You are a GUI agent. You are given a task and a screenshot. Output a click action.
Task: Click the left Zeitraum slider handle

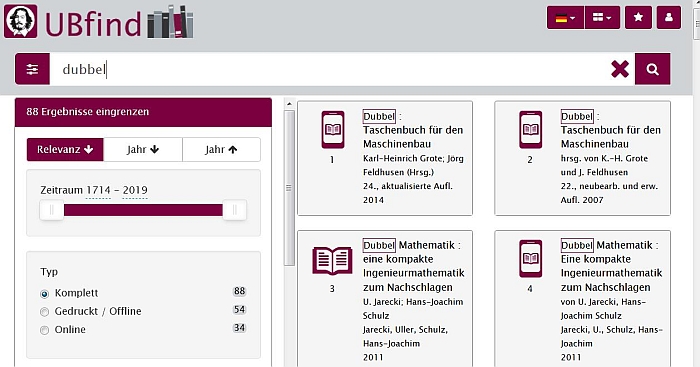(51, 210)
